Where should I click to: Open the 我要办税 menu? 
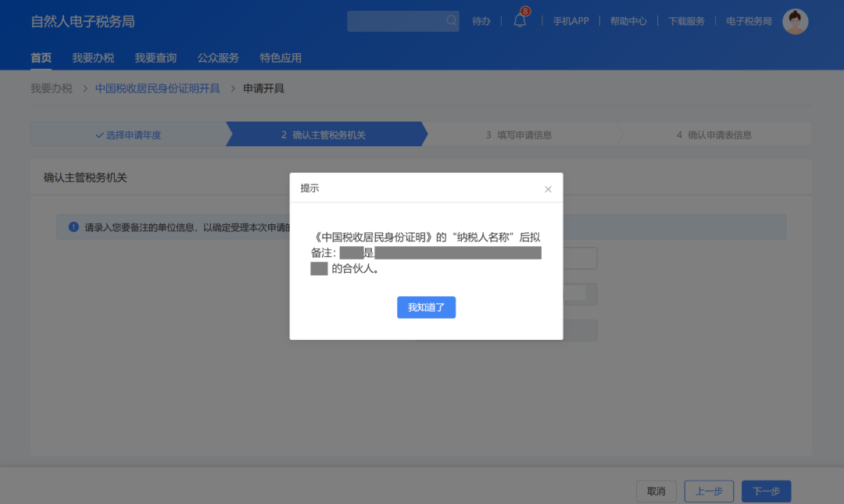point(93,58)
